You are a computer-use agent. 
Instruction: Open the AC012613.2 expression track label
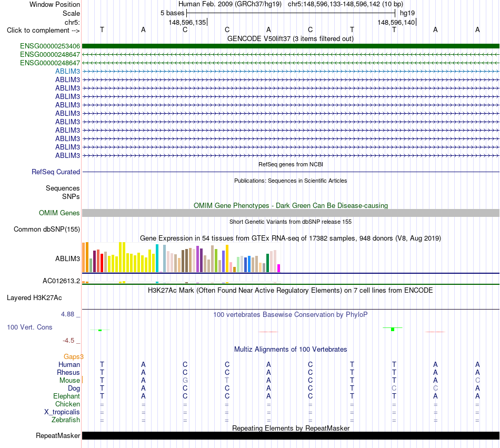(61, 281)
